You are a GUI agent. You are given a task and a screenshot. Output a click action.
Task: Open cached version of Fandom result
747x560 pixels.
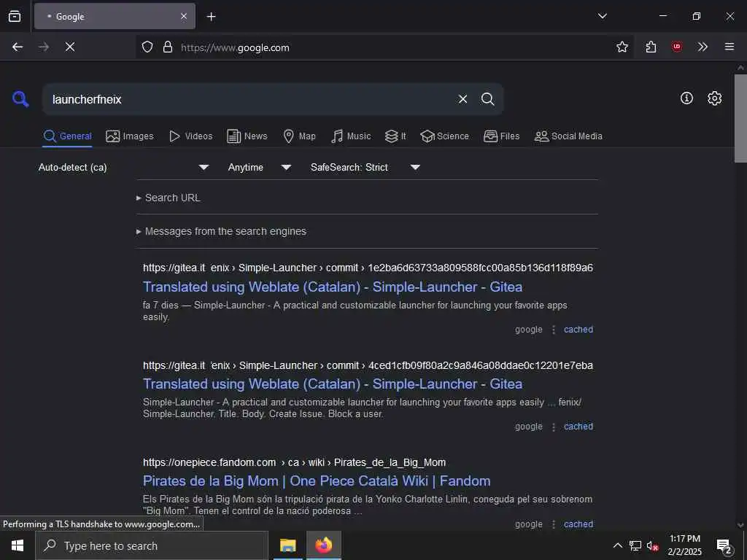578,524
